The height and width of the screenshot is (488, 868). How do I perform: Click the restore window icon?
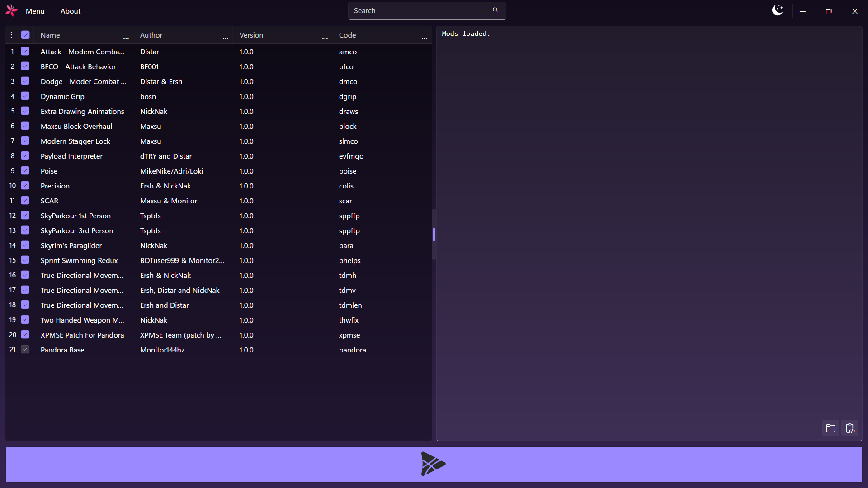point(828,11)
